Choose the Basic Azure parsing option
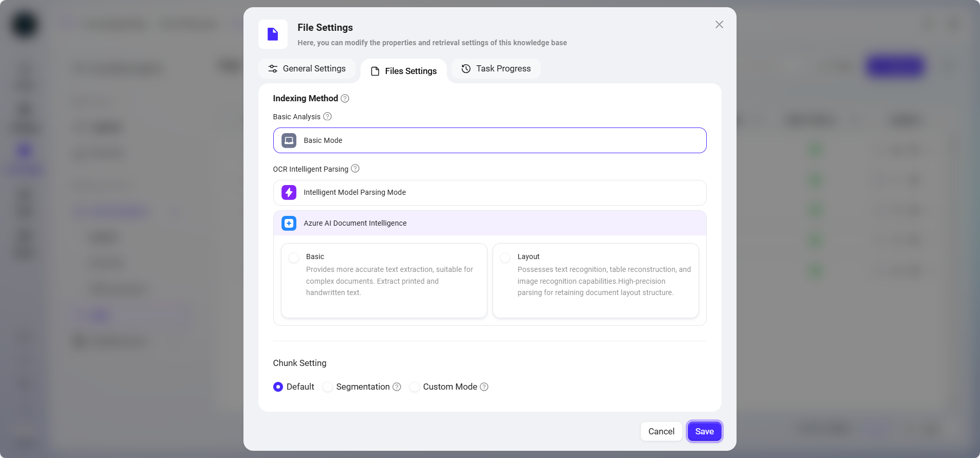 coord(294,258)
